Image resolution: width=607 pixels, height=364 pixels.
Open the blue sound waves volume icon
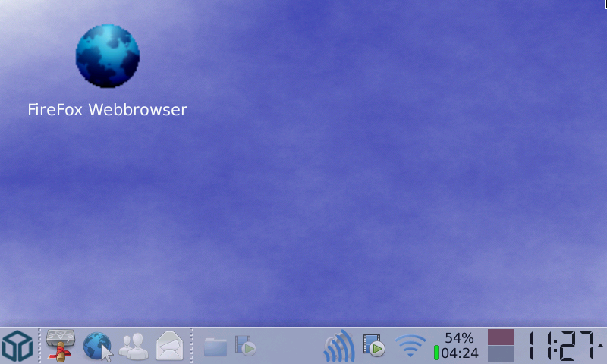[x=339, y=347]
